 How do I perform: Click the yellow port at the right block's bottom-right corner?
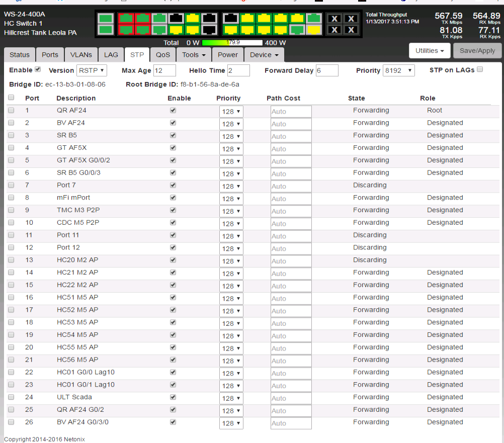(x=313, y=30)
